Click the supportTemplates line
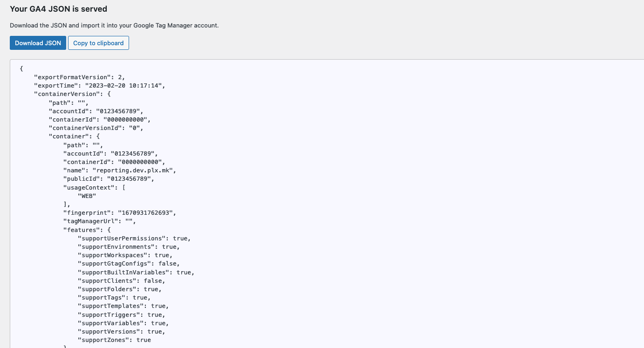Image resolution: width=644 pixels, height=348 pixels. click(123, 306)
